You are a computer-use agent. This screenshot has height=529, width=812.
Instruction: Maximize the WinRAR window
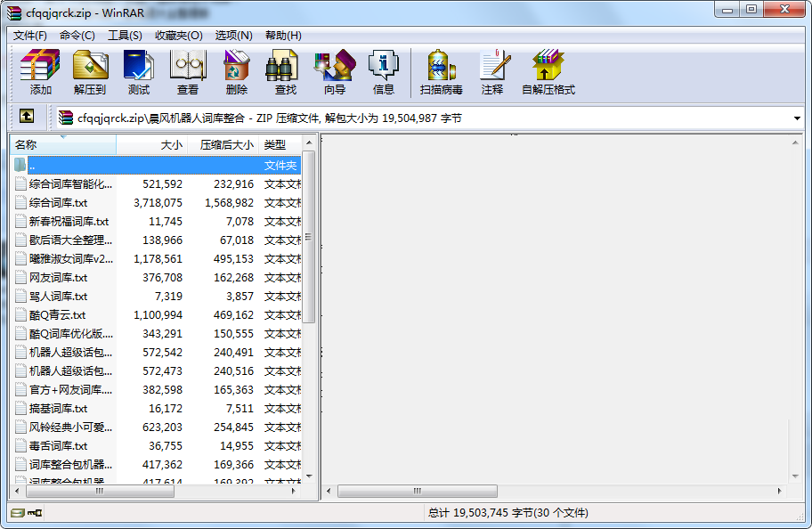(752, 9)
